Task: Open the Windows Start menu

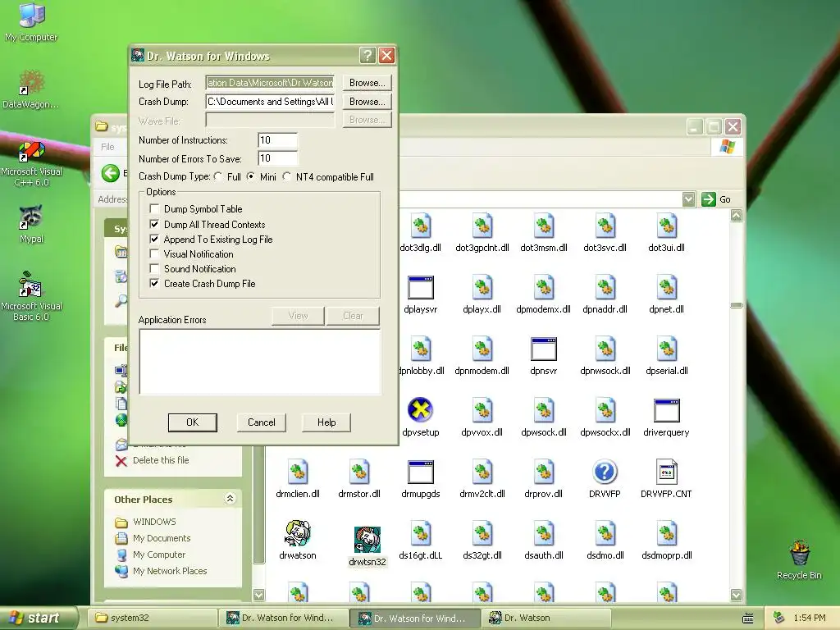Action: [x=38, y=618]
